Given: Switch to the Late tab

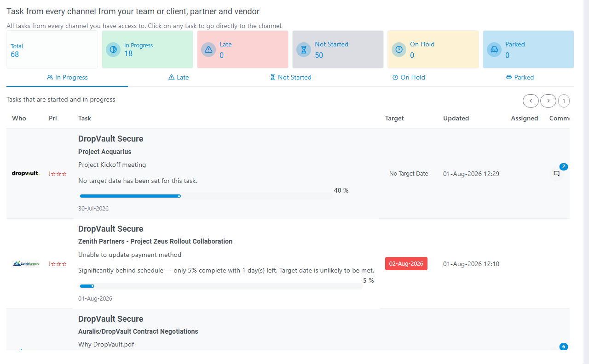Looking at the screenshot, I should coord(179,77).
